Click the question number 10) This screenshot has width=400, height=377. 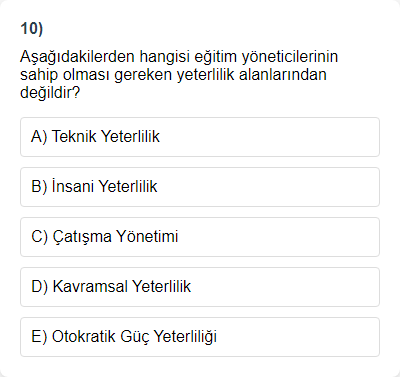click(32, 29)
